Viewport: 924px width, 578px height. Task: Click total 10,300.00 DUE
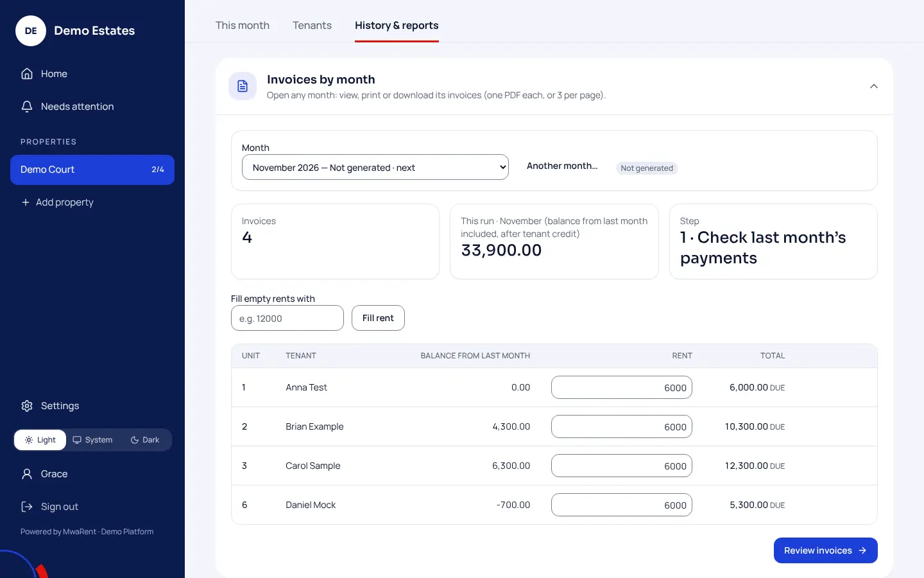755,426
